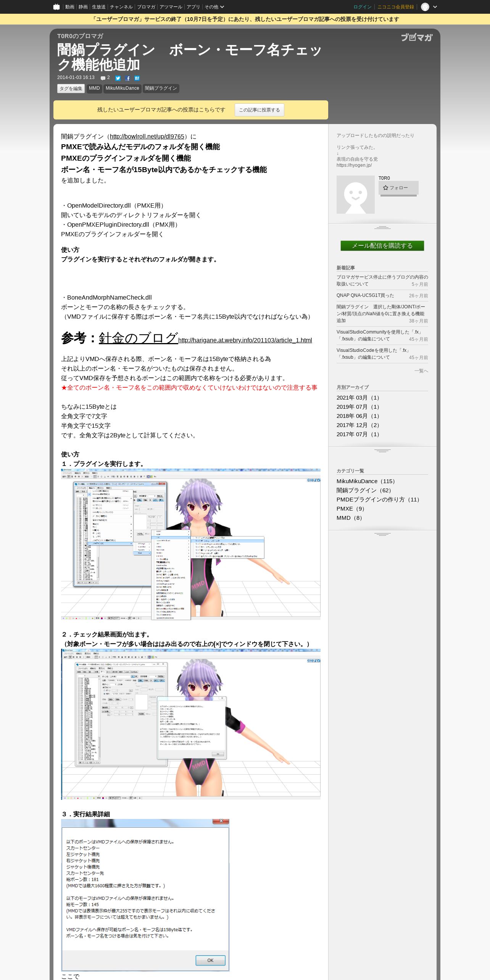Expand the その他 dropdown menu
The image size is (490, 980).
pos(214,7)
